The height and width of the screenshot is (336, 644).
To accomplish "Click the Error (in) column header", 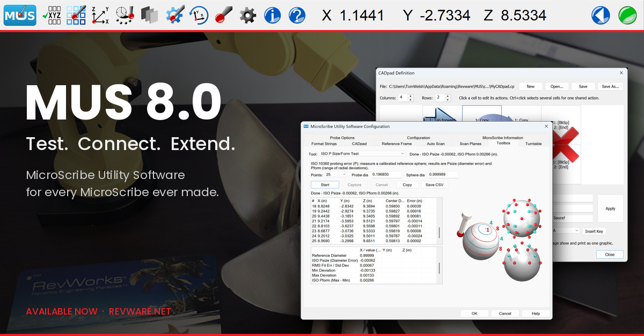I will click(x=415, y=200).
